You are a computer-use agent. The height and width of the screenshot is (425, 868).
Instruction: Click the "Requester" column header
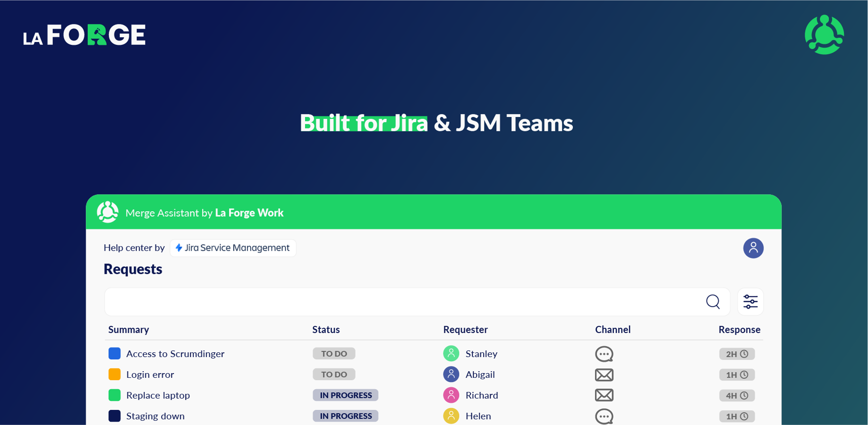(x=465, y=330)
